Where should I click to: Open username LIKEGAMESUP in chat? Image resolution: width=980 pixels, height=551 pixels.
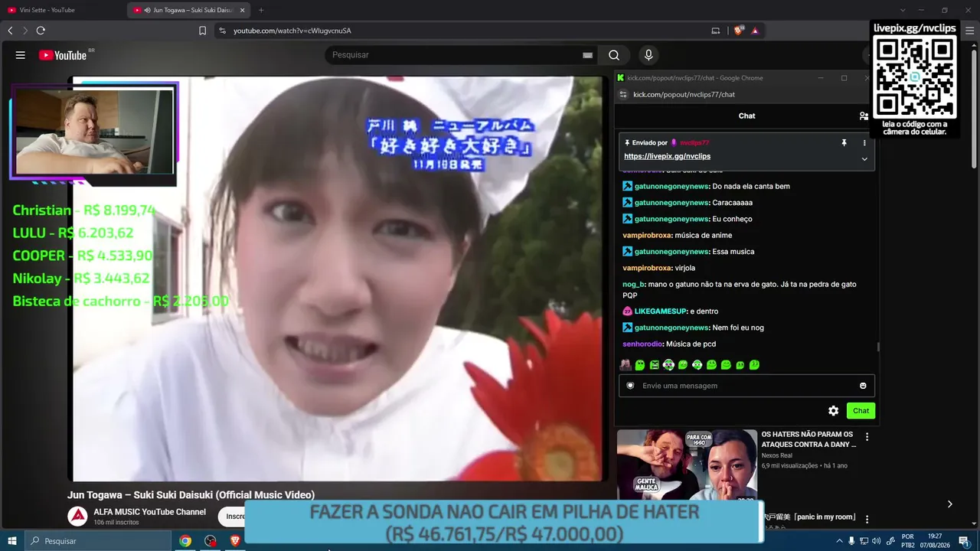point(660,311)
